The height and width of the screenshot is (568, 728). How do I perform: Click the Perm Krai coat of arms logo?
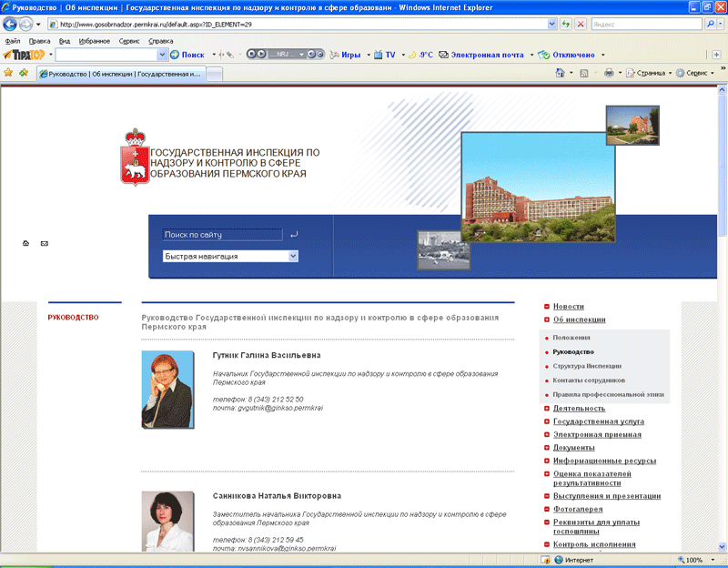pyautogui.click(x=135, y=157)
